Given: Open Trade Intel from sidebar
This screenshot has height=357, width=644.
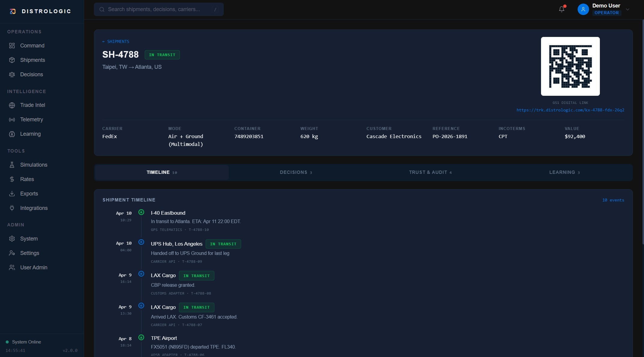Looking at the screenshot, I should (x=32, y=105).
